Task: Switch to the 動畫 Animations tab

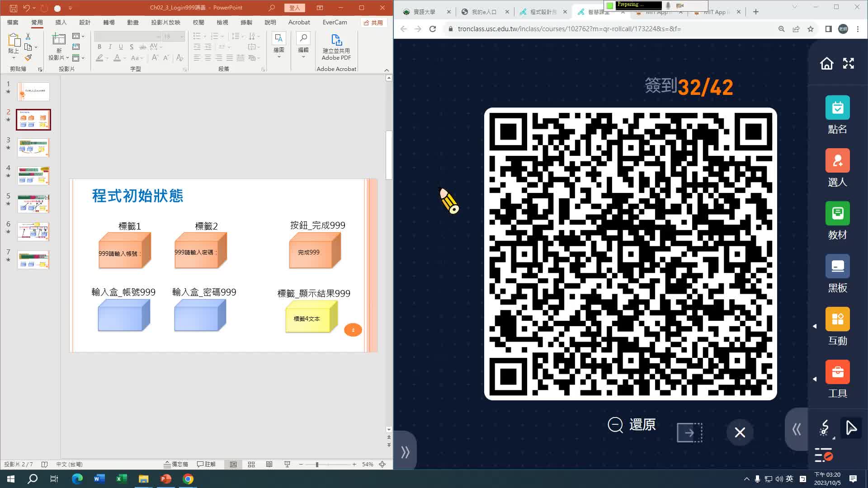Action: [x=133, y=22]
